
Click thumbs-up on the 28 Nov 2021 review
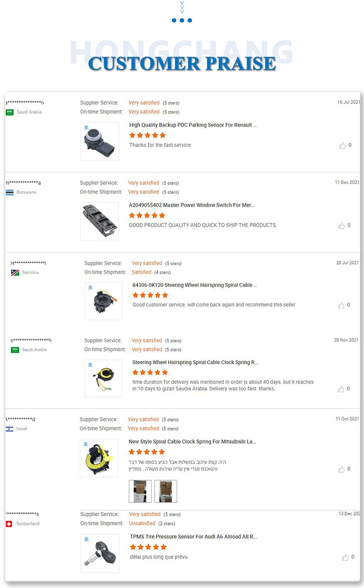click(x=342, y=389)
